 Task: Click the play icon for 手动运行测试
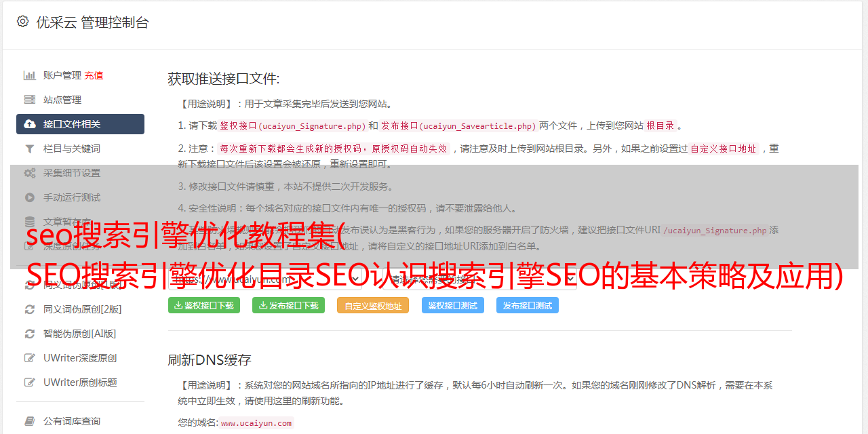(30, 197)
